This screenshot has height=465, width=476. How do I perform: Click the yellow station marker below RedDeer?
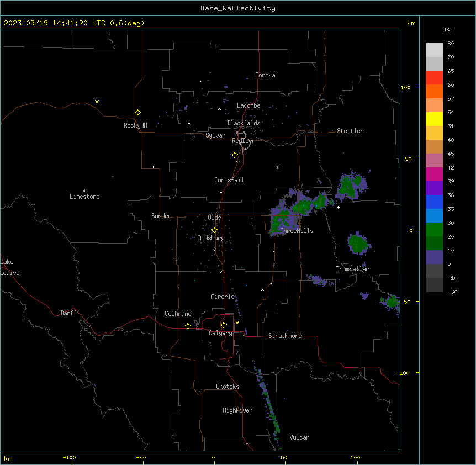(235, 155)
